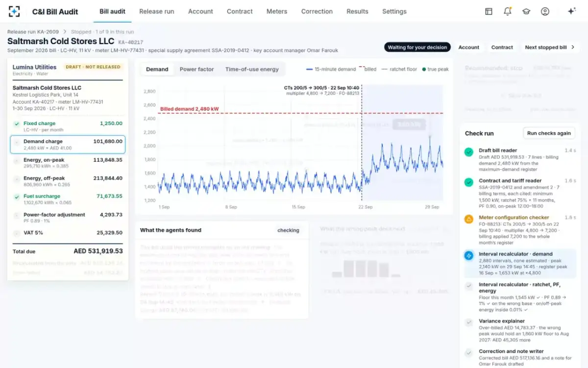Image resolution: width=588 pixels, height=368 pixels.
Task: Click the Correction and note writer pending icon
Action: 469,353
